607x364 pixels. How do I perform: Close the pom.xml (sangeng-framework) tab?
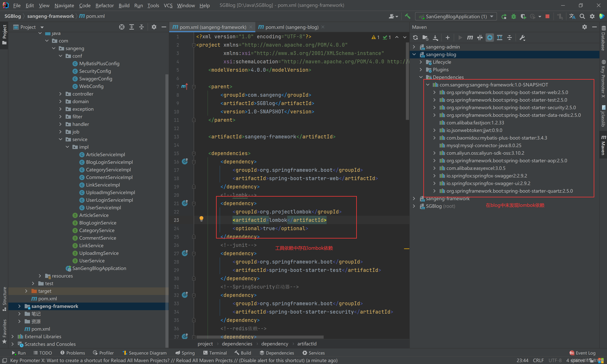[251, 27]
